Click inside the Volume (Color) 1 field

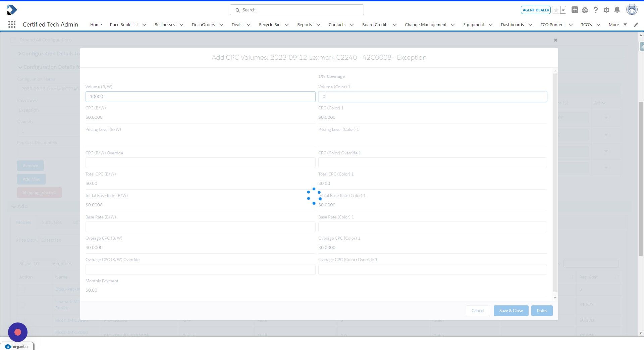point(432,97)
